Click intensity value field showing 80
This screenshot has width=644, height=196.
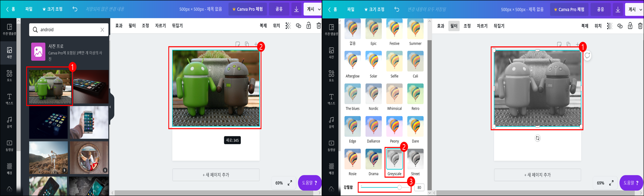coord(419,187)
